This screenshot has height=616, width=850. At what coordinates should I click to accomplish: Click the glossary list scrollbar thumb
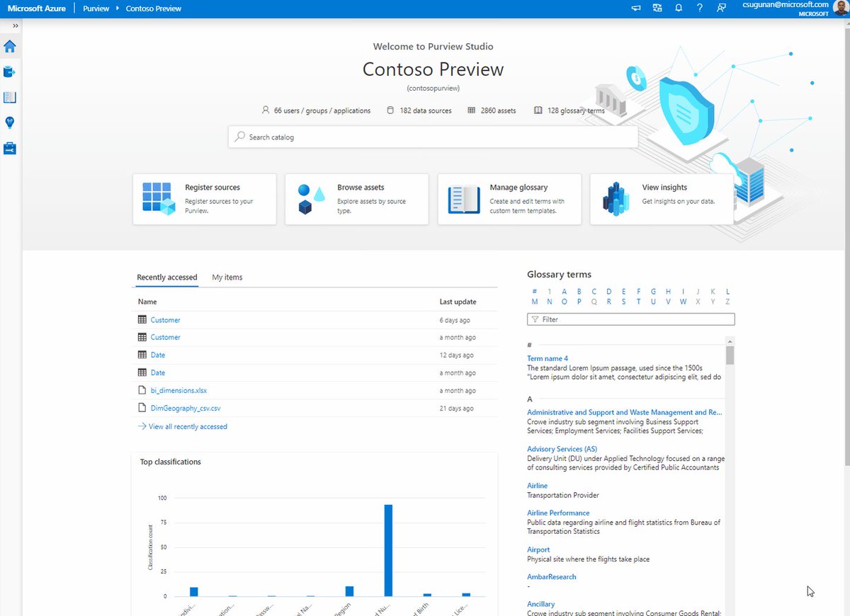[x=730, y=355]
